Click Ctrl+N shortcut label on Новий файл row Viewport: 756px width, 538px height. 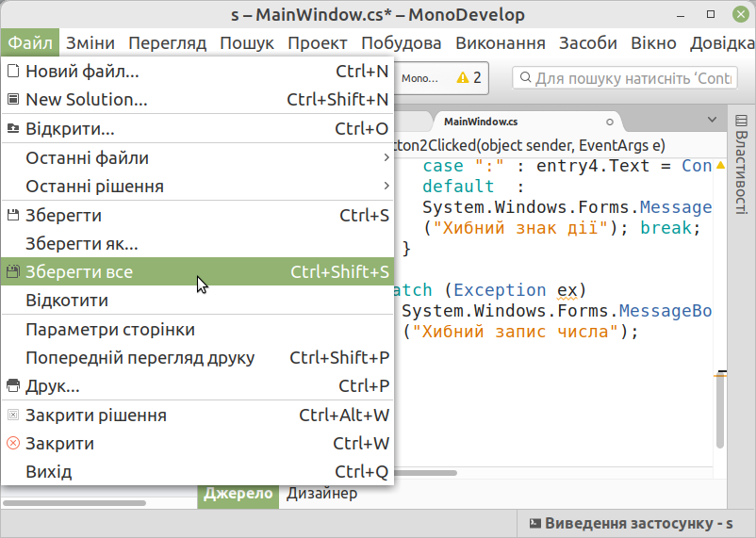pos(362,72)
